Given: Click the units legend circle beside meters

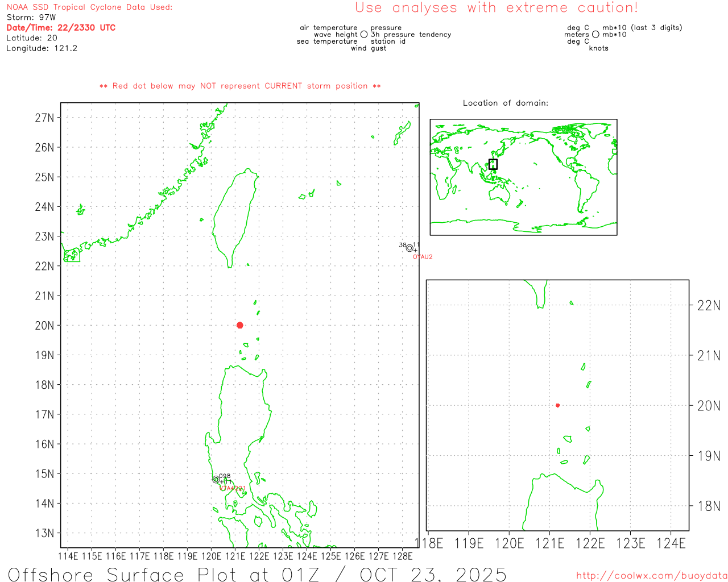Looking at the screenshot, I should tap(595, 35).
